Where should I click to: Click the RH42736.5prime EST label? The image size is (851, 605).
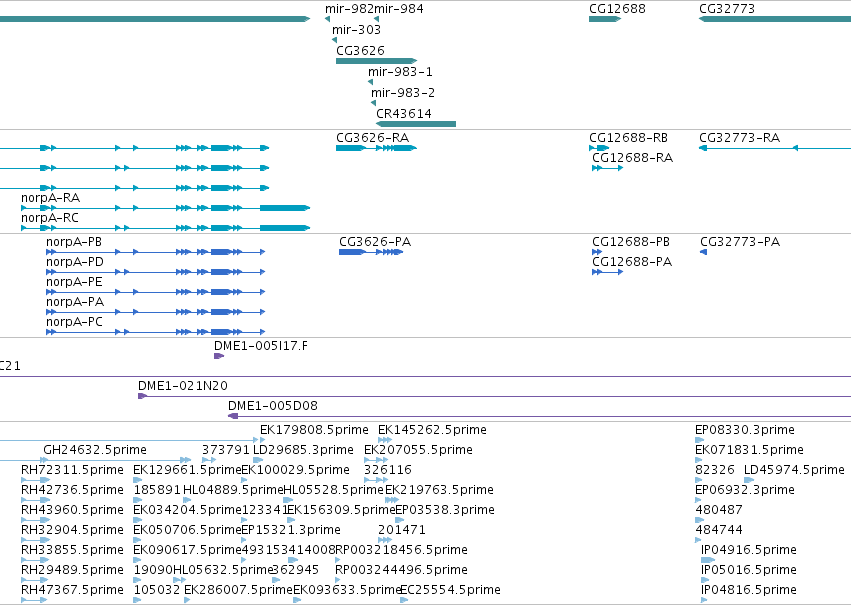pyautogui.click(x=72, y=490)
